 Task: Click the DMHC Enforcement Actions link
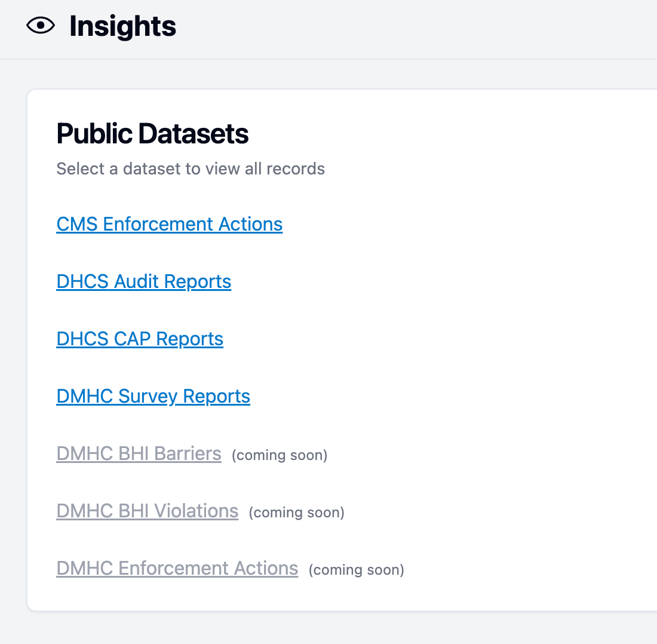pyautogui.click(x=177, y=568)
